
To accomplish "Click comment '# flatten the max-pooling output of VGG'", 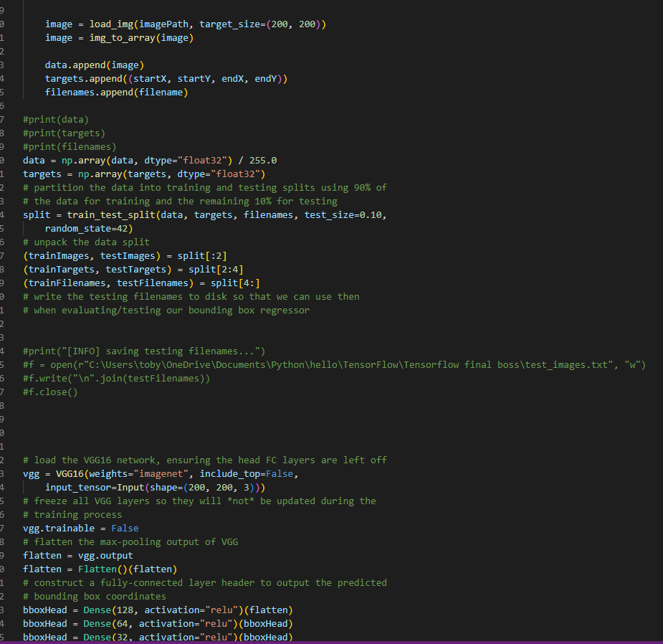I will (x=130, y=542).
